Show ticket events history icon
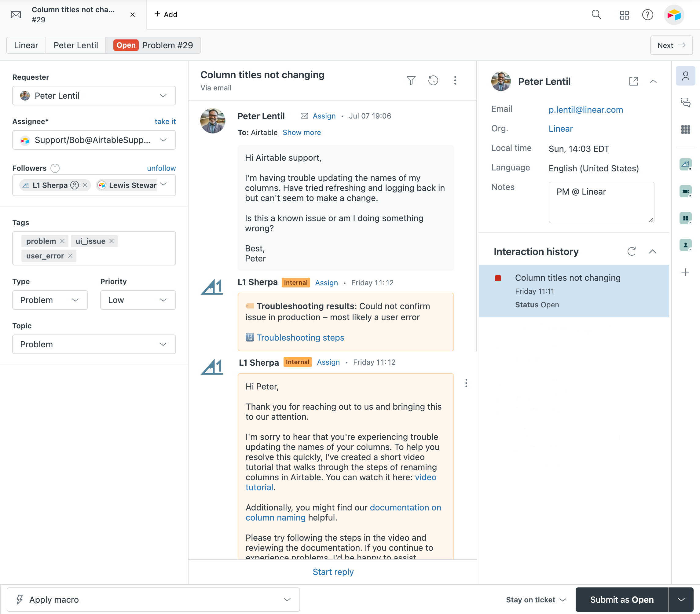This screenshot has width=700, height=614. click(x=433, y=80)
